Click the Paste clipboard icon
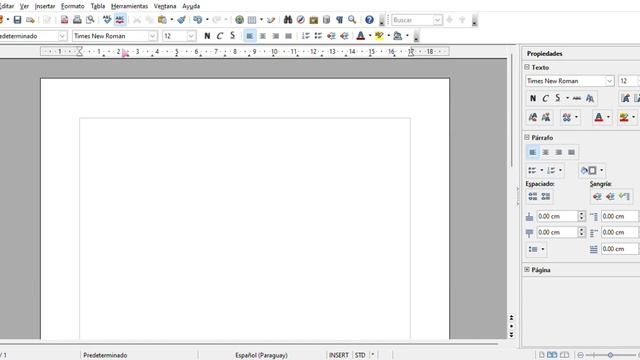This screenshot has width=640, height=360. click(x=162, y=20)
